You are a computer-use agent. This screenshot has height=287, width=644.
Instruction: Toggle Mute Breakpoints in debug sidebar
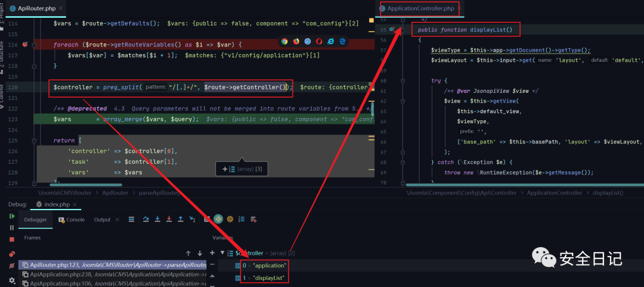[12, 265]
